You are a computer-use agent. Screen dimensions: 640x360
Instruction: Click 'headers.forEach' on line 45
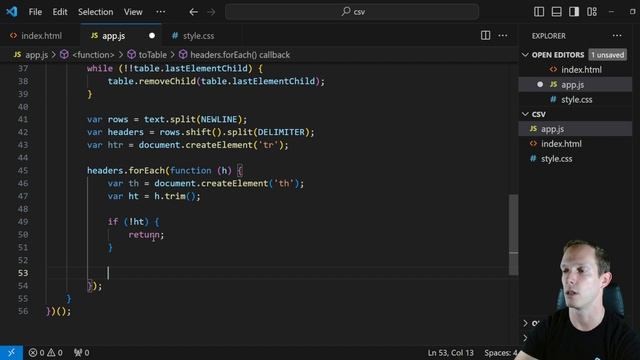(x=126, y=171)
